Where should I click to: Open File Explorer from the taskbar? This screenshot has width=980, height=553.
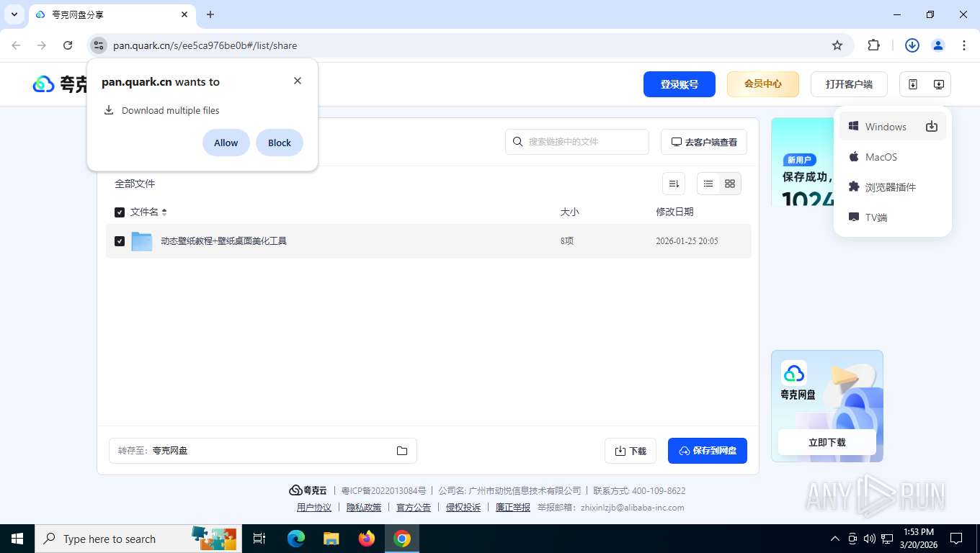(331, 539)
